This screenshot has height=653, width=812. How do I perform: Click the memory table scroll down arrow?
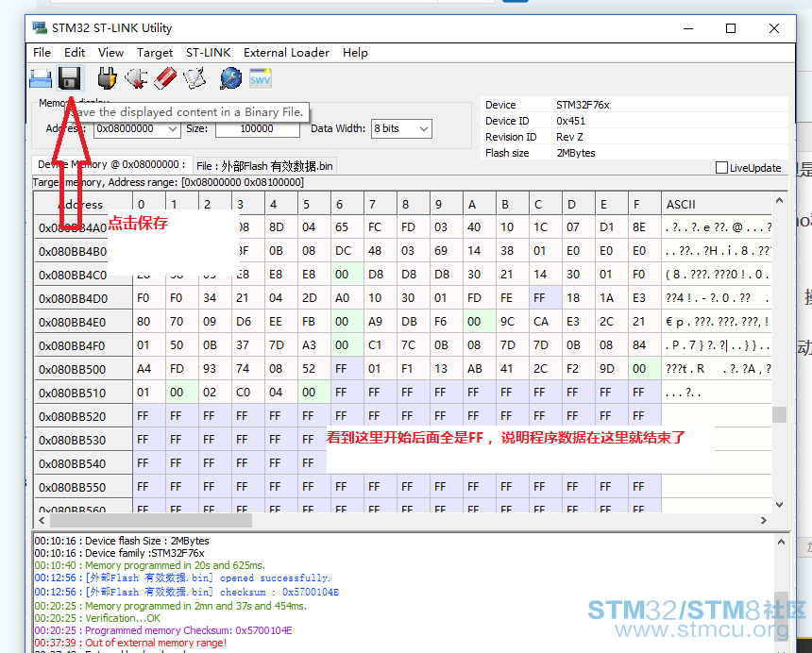(x=779, y=504)
